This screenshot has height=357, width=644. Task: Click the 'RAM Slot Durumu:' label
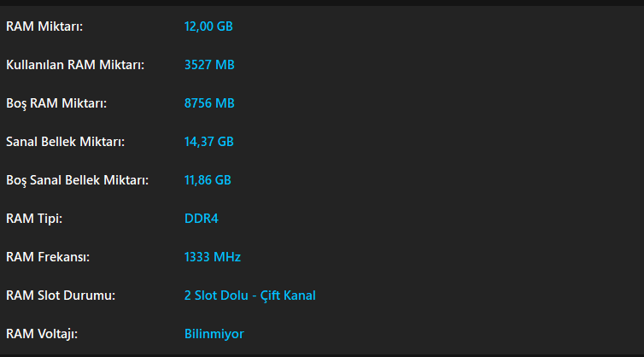tap(61, 296)
